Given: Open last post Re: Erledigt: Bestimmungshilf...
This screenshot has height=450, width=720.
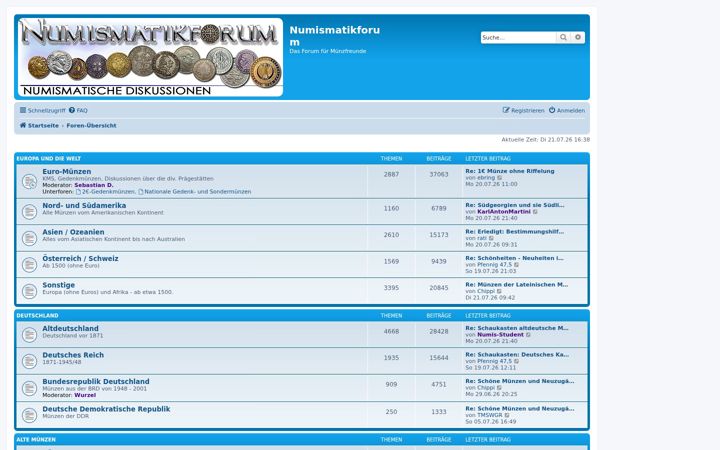Looking at the screenshot, I should [x=515, y=231].
